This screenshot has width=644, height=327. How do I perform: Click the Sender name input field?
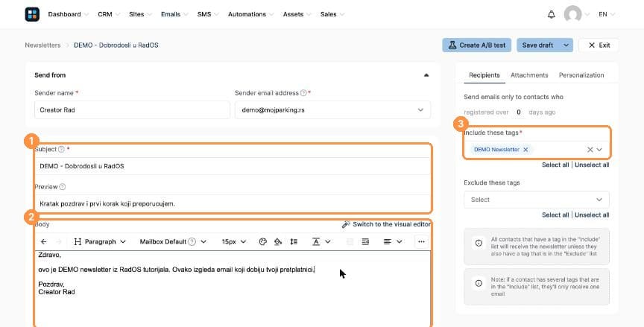point(132,110)
